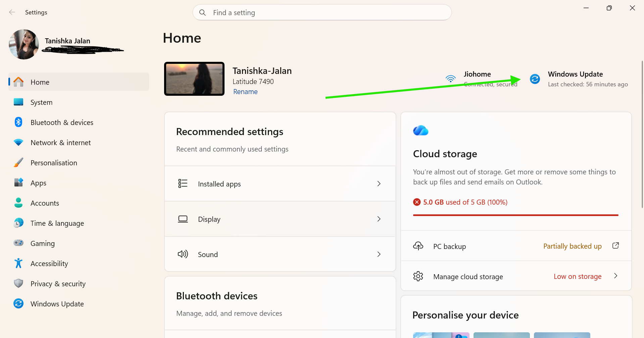
Task: Click the Latitude 7490 model text
Action: tap(253, 82)
